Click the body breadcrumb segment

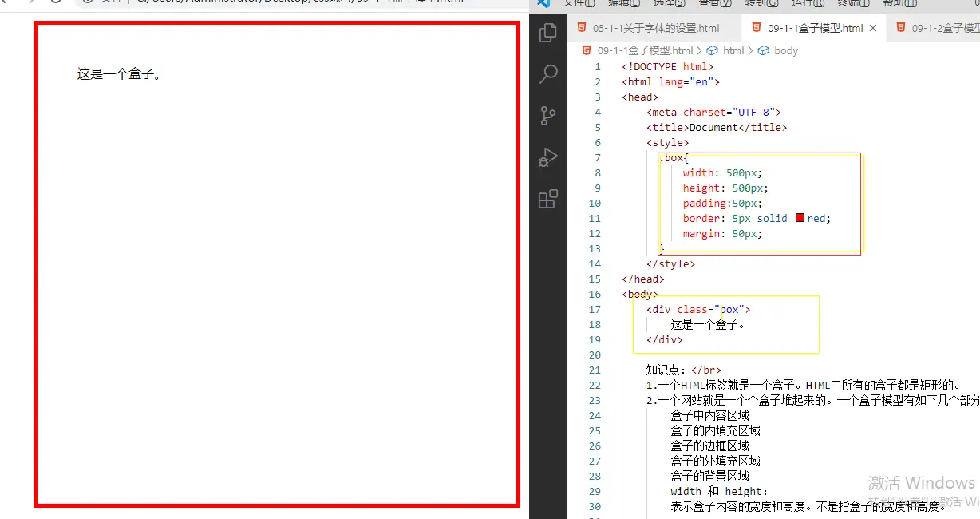[x=786, y=50]
